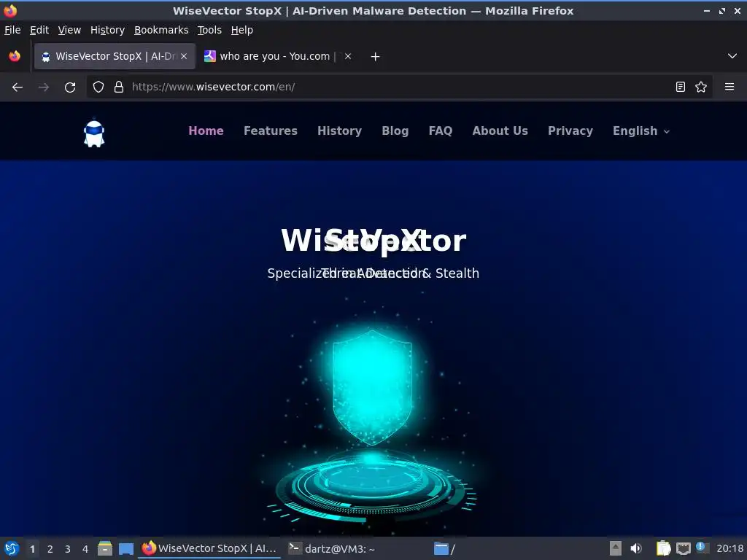The width and height of the screenshot is (747, 560).
Task: Open the network monitor tray icon
Action: (x=684, y=548)
